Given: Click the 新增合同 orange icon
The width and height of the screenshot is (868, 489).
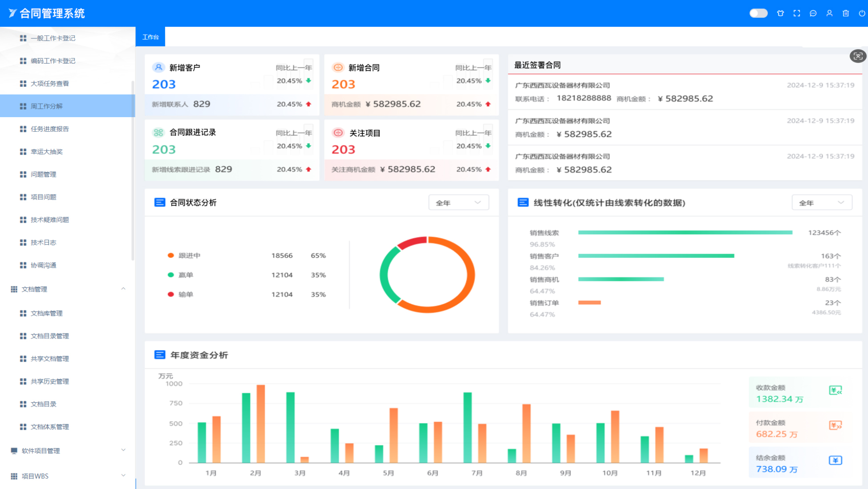Looking at the screenshot, I should [338, 67].
